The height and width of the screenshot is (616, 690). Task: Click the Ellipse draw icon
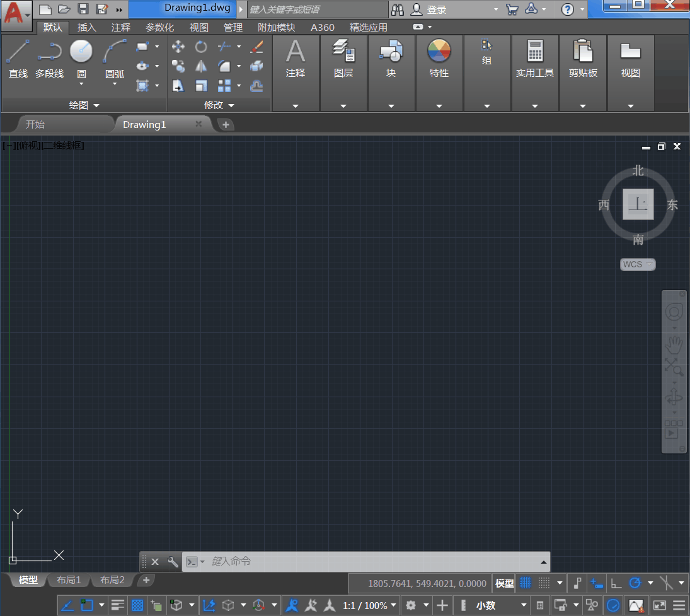[x=142, y=66]
